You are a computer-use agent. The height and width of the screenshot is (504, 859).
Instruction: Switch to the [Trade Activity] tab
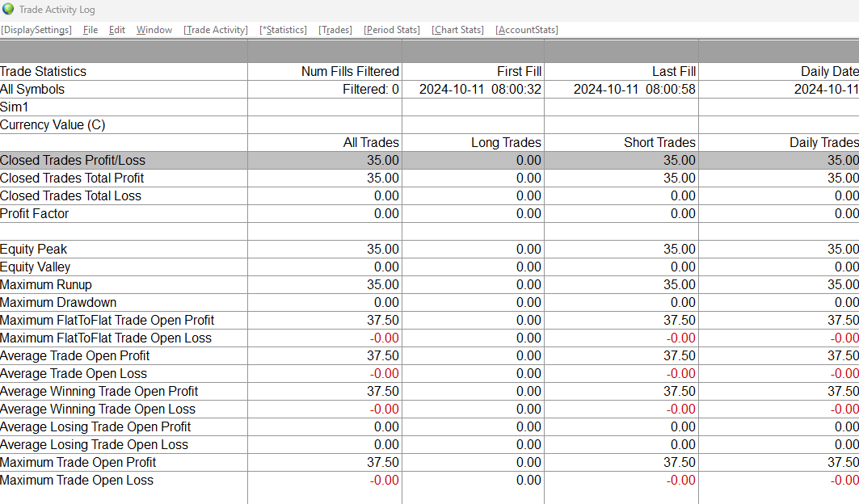click(x=215, y=30)
